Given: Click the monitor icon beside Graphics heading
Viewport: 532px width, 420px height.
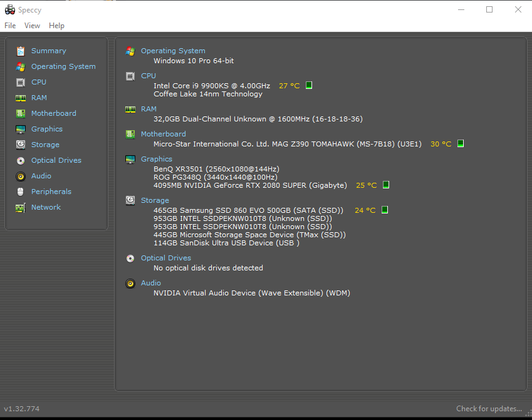Looking at the screenshot, I should pyautogui.click(x=130, y=160).
